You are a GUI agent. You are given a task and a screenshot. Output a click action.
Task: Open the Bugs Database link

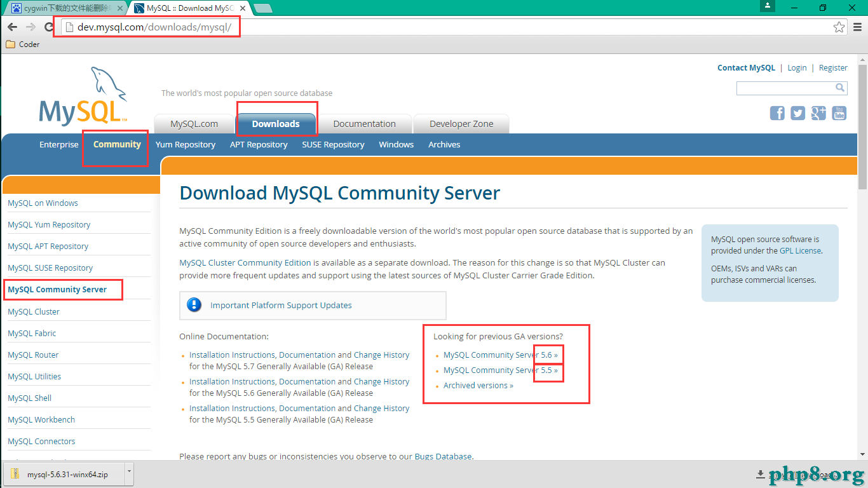[444, 456]
